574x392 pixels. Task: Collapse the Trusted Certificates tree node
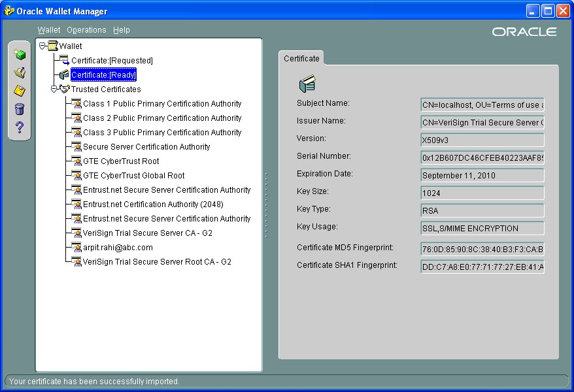pyautogui.click(x=54, y=89)
